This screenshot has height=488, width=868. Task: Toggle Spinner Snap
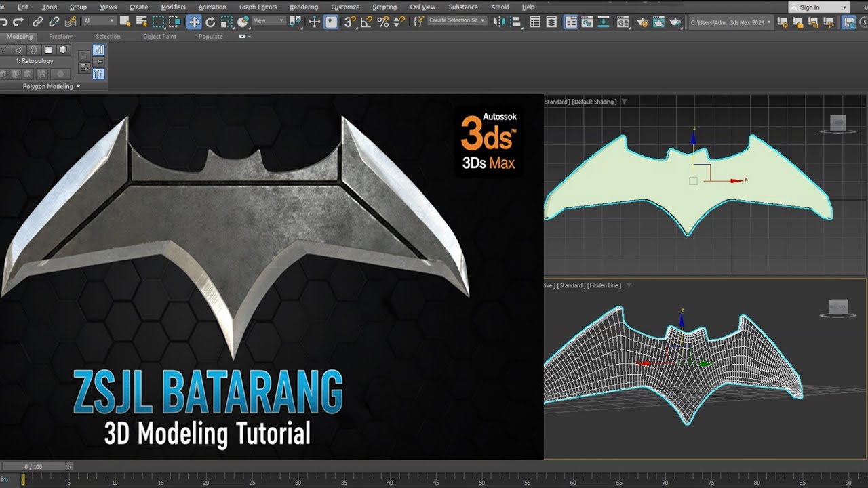pyautogui.click(x=399, y=22)
